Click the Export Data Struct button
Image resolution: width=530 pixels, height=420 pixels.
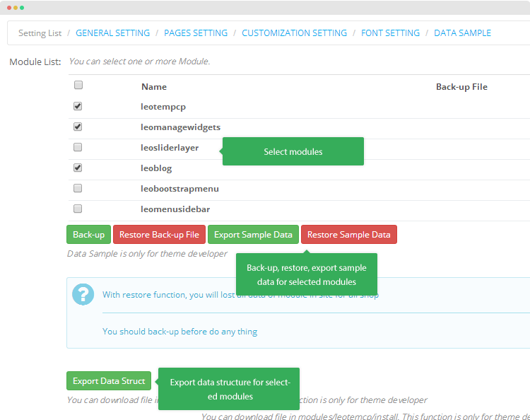pos(109,381)
